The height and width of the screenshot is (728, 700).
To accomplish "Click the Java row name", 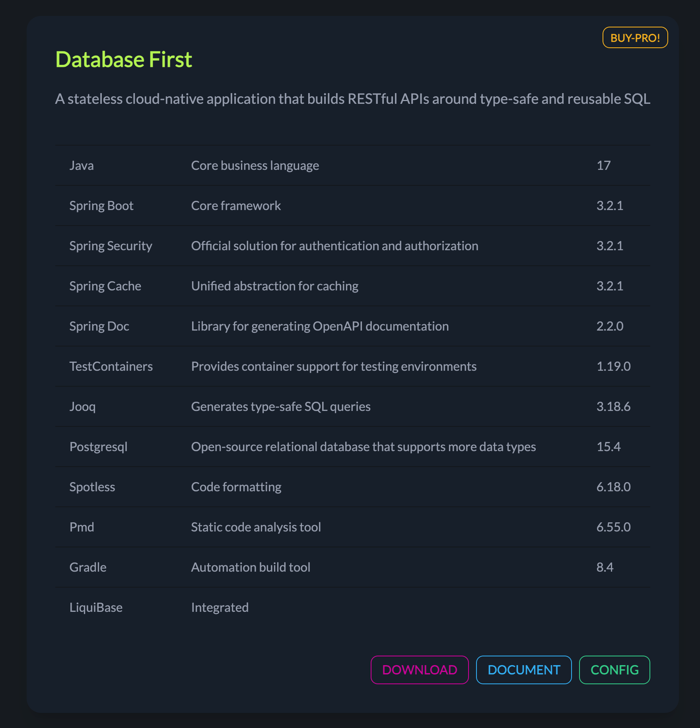I will [x=82, y=165].
